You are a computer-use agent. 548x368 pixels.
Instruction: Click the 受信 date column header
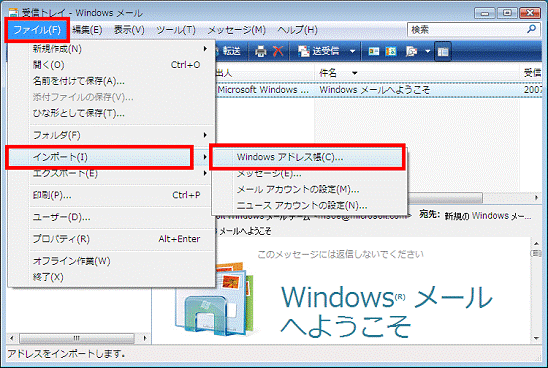point(532,73)
